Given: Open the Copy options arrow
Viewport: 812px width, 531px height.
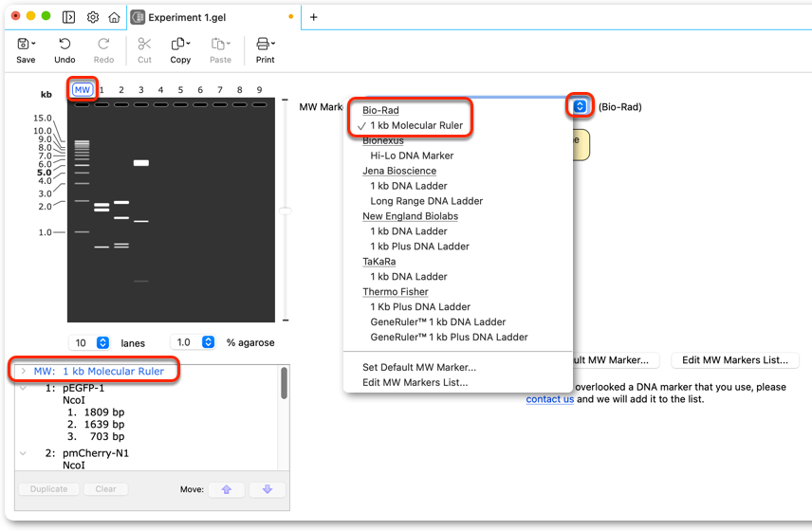Looking at the screenshot, I should (x=188, y=44).
